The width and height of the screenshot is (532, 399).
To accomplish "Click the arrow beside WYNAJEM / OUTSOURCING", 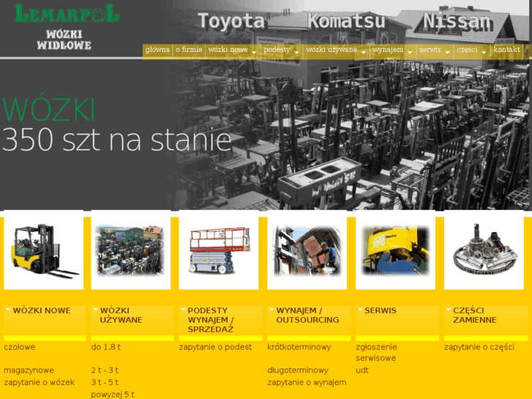I will (271, 310).
